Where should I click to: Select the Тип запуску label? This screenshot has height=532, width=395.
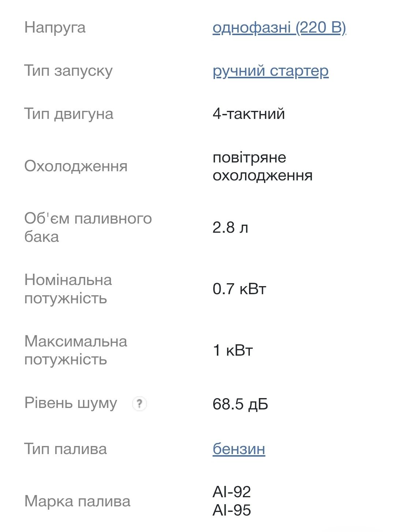(68, 71)
